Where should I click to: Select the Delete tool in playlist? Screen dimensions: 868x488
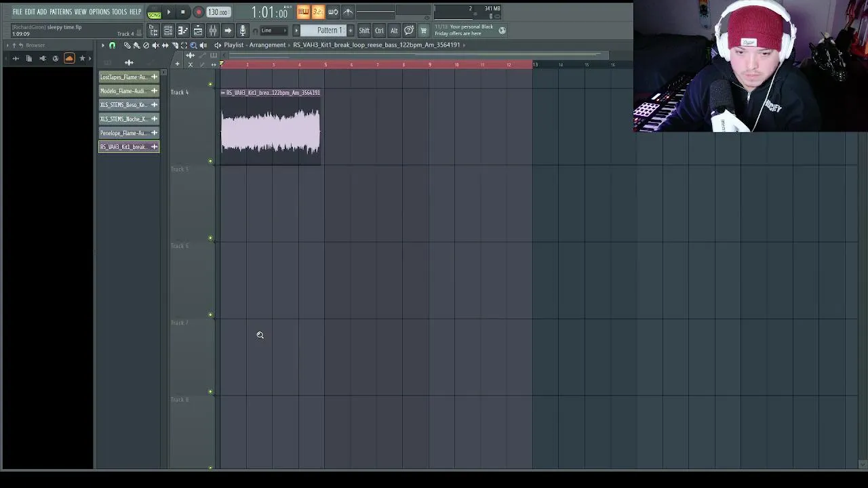146,45
